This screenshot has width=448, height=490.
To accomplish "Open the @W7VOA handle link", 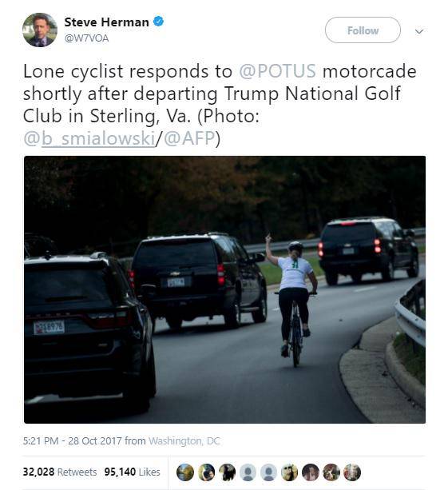I will click(86, 38).
